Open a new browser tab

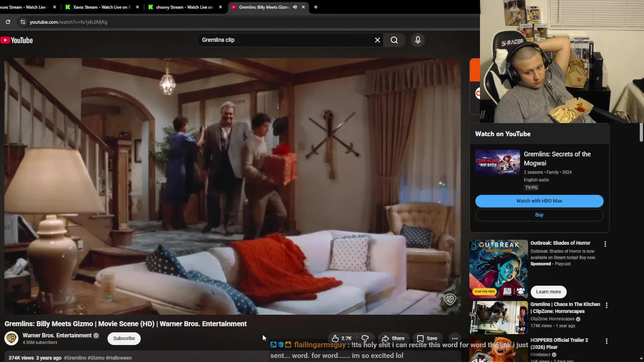point(315,7)
